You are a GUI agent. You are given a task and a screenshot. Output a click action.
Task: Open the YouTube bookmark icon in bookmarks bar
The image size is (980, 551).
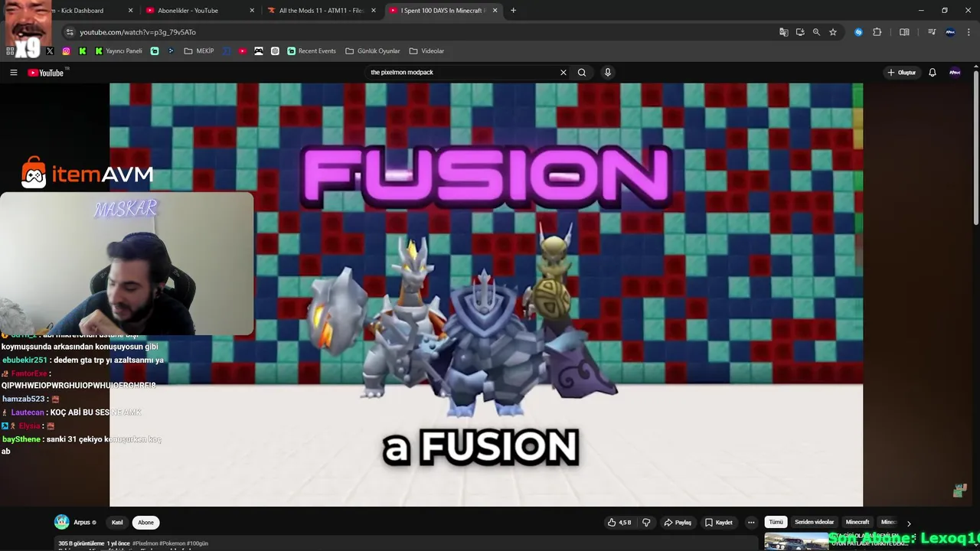click(243, 51)
